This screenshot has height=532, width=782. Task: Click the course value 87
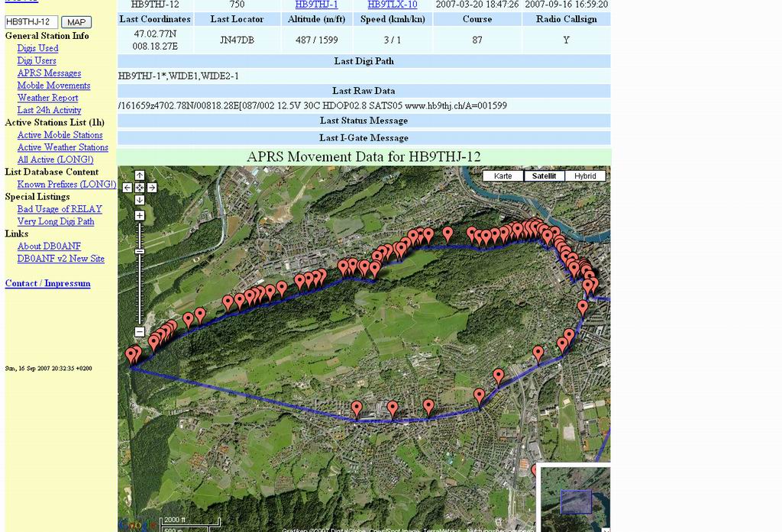[x=477, y=40]
